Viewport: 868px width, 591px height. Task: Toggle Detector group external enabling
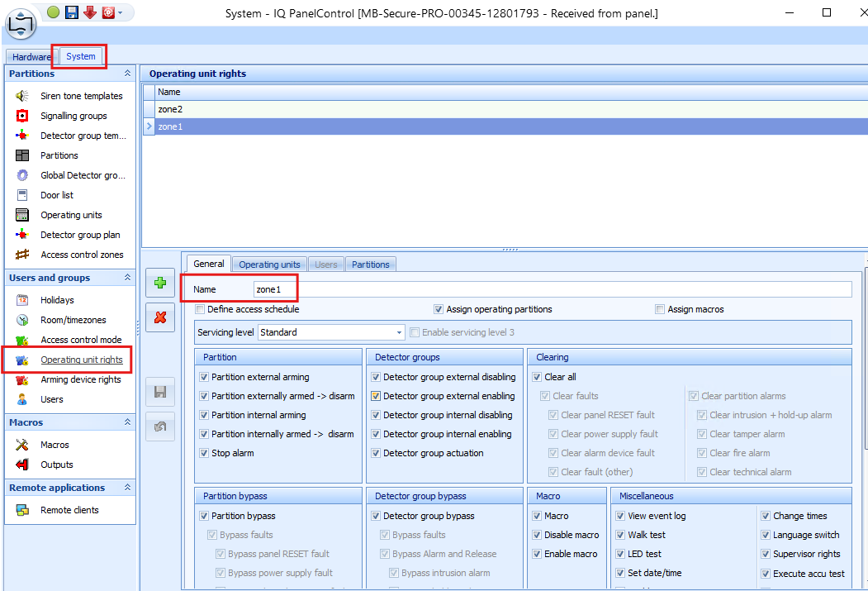(x=376, y=396)
